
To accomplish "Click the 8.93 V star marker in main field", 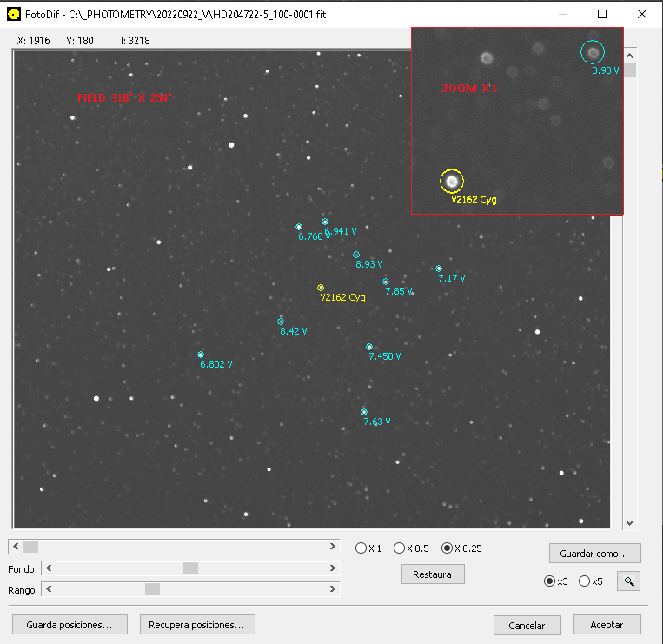I will [x=356, y=255].
